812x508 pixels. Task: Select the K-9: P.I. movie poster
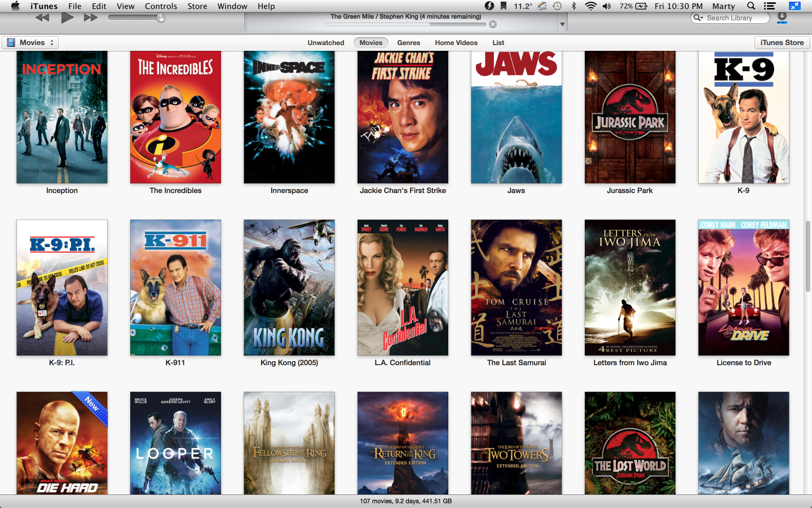(62, 287)
